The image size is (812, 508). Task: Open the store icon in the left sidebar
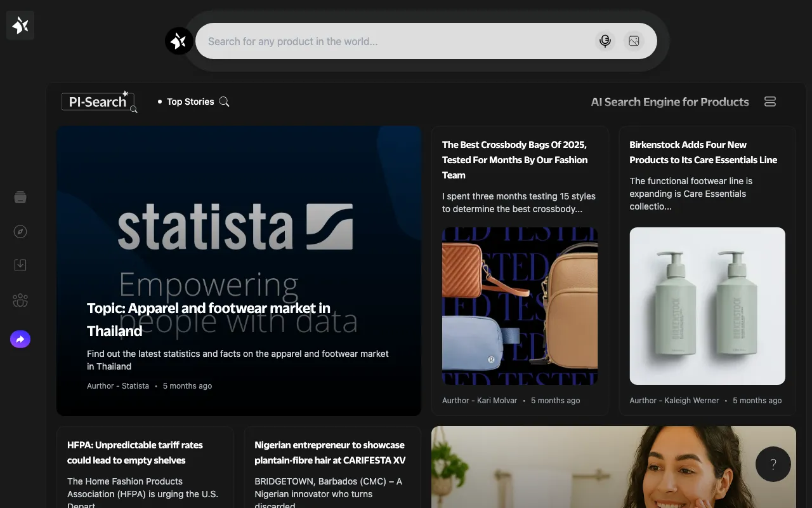pyautogui.click(x=20, y=197)
